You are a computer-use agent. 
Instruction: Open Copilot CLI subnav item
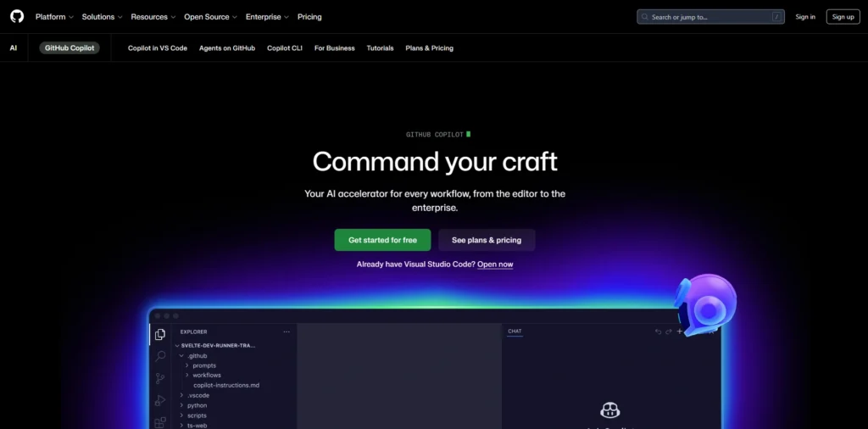pos(285,48)
